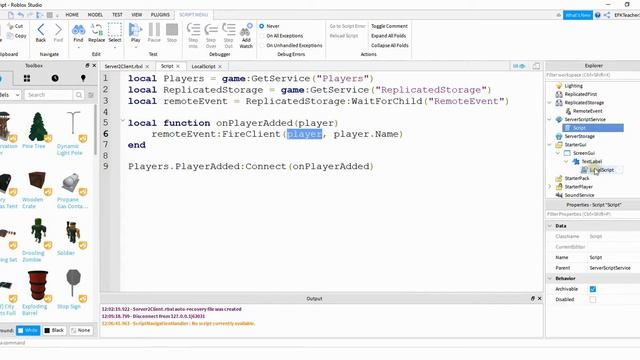Expand the StarterPlayer tree node
This screenshot has height=360, width=640.
(550, 187)
